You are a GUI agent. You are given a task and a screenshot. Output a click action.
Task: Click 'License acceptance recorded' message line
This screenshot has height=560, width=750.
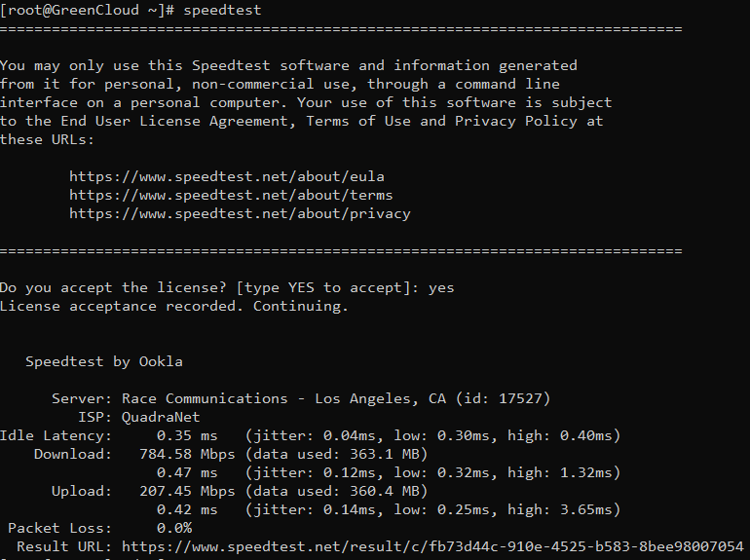[x=174, y=306]
